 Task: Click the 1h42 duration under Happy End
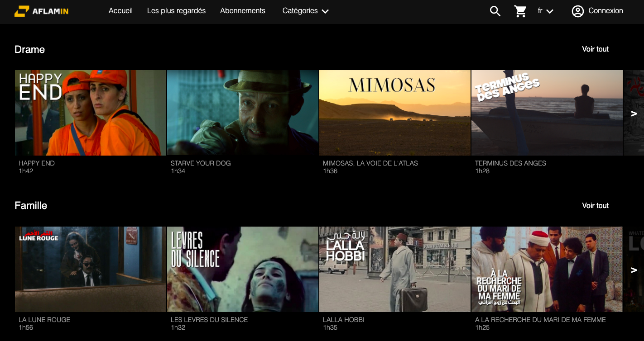coord(26,171)
